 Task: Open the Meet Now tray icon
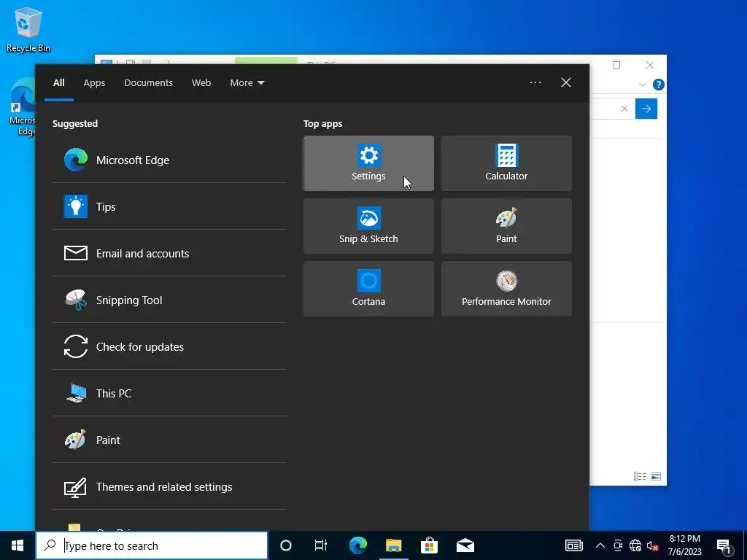(x=618, y=545)
